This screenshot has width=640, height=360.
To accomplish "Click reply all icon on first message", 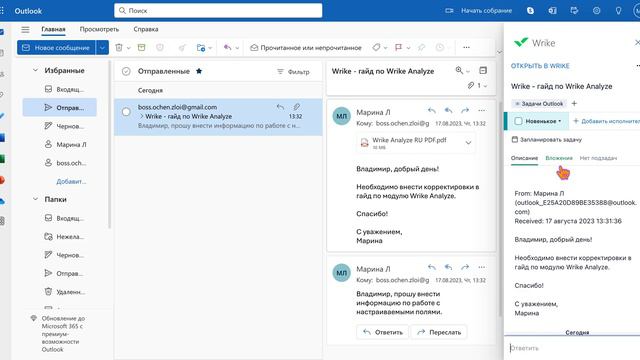I will click(448, 111).
